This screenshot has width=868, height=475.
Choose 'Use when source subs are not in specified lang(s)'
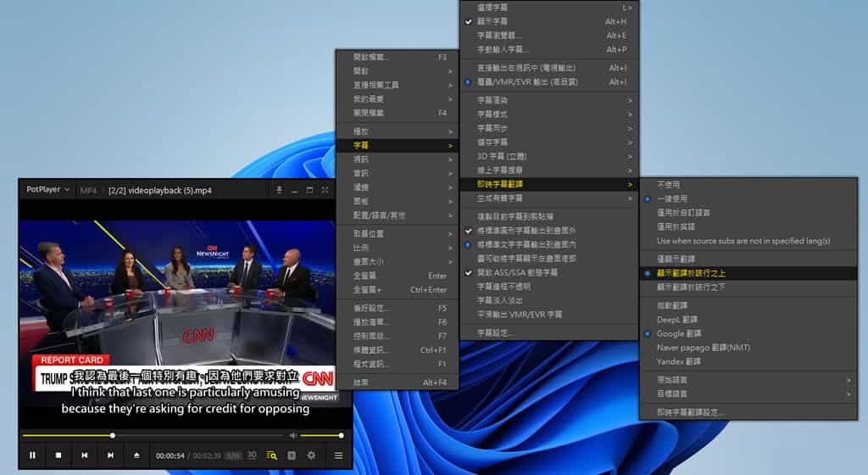tap(748, 241)
